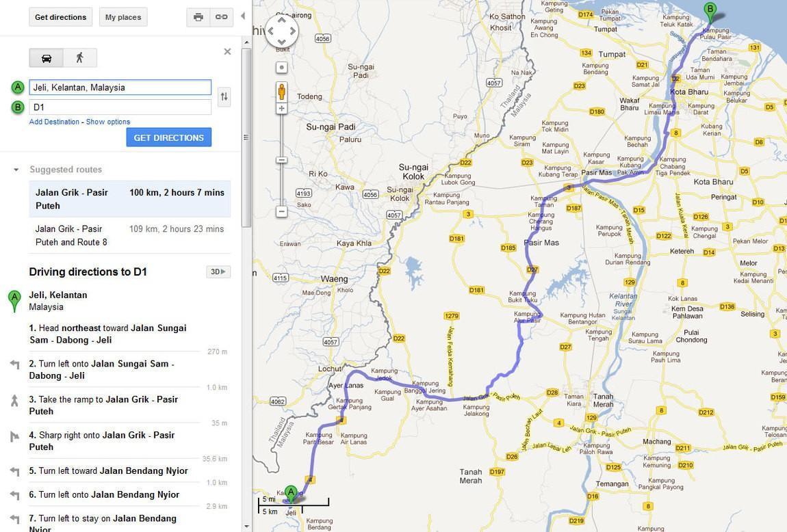Click Jeli, Kelantan heading in directions
This screenshot has width=787, height=532.
point(58,295)
